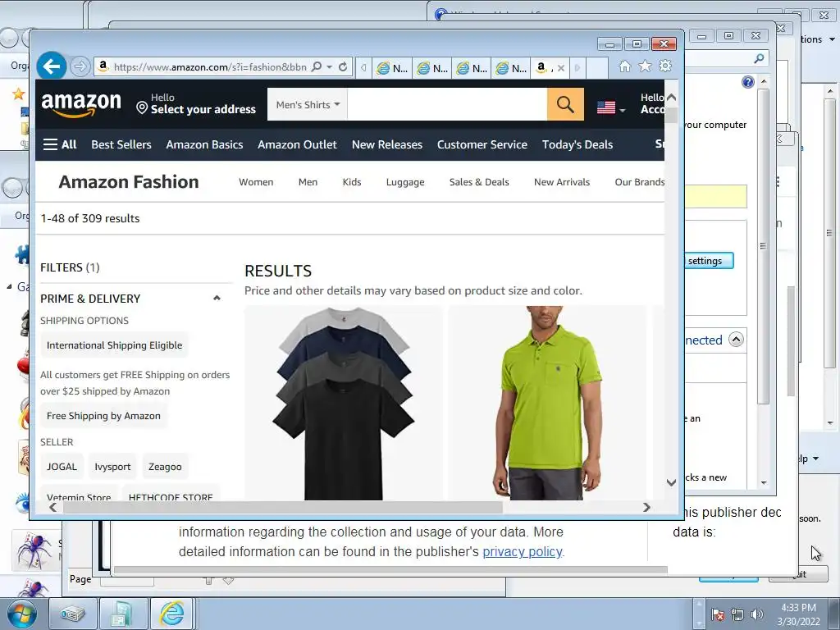Image resolution: width=840 pixels, height=630 pixels.
Task: Open the green polo shirt product image
Action: 547,403
